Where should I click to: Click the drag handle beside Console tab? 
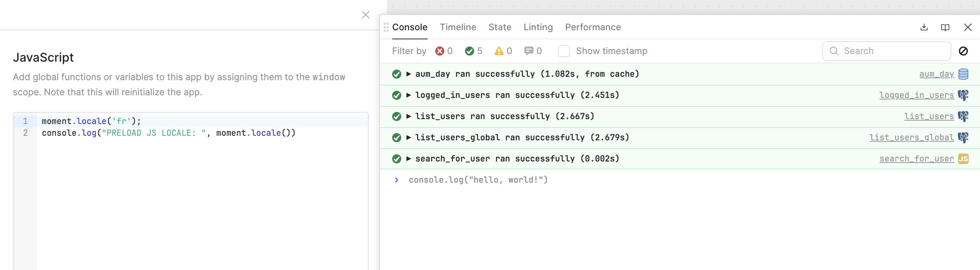pos(386,28)
